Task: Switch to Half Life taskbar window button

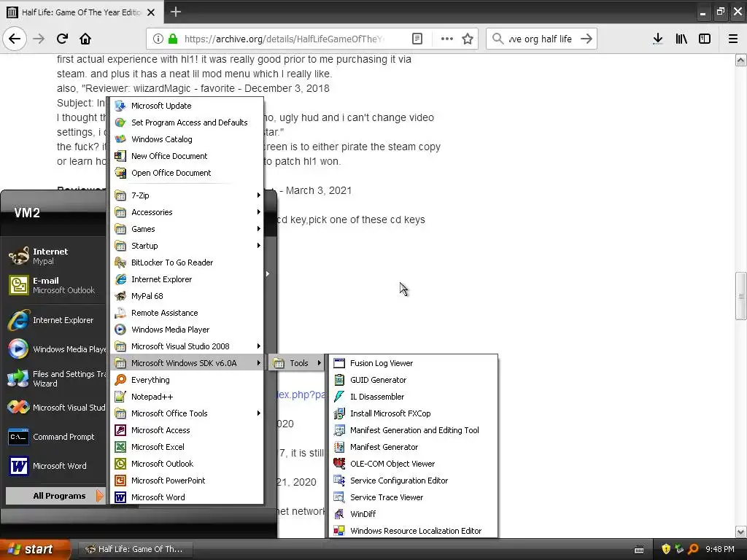Action: (134, 549)
